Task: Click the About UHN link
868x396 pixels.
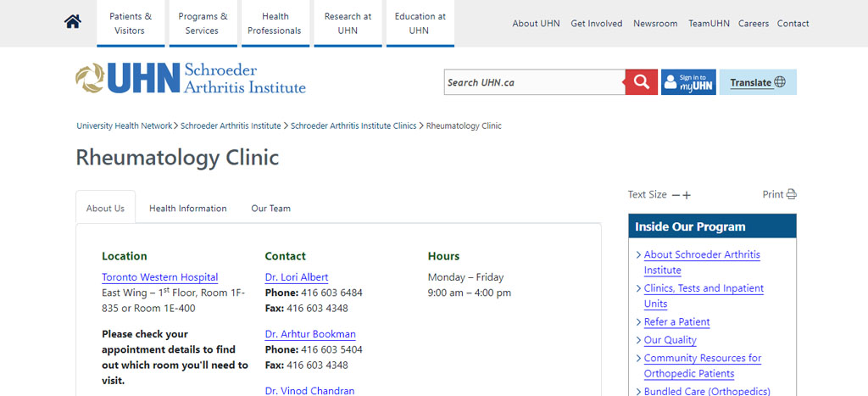Action: coord(536,23)
